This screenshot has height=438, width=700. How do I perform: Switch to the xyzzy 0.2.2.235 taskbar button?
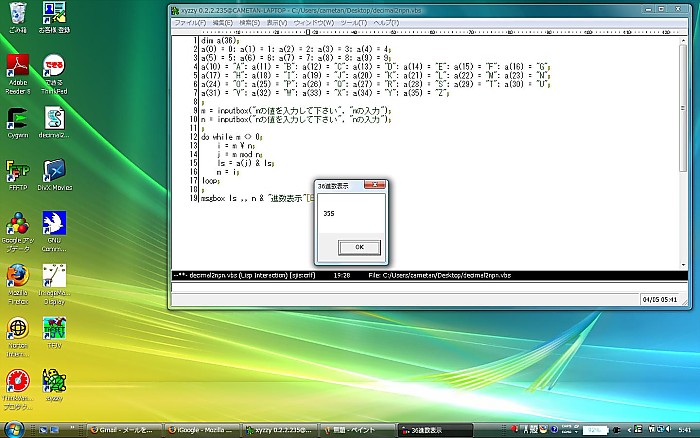coord(279,430)
